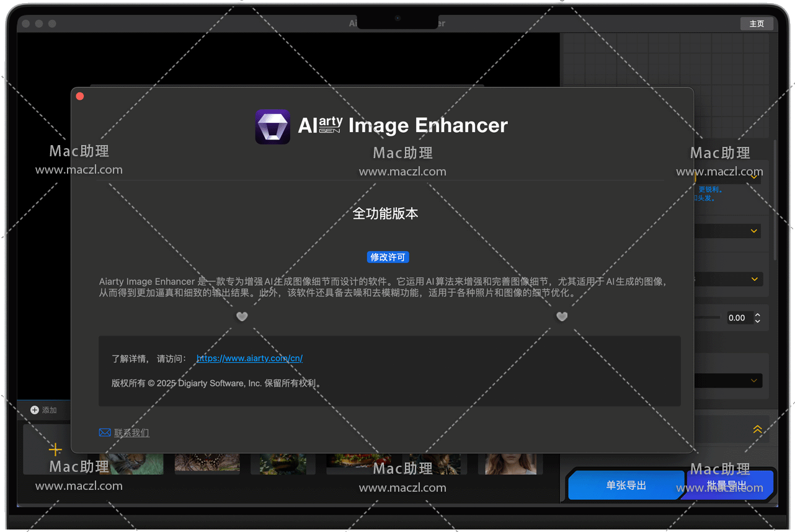Close the About dialog with its red button
Image resolution: width=795 pixels, height=532 pixels.
point(80,96)
